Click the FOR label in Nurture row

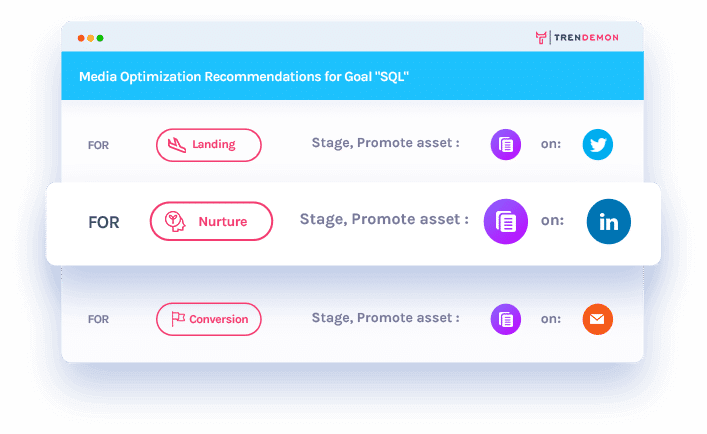point(103,223)
